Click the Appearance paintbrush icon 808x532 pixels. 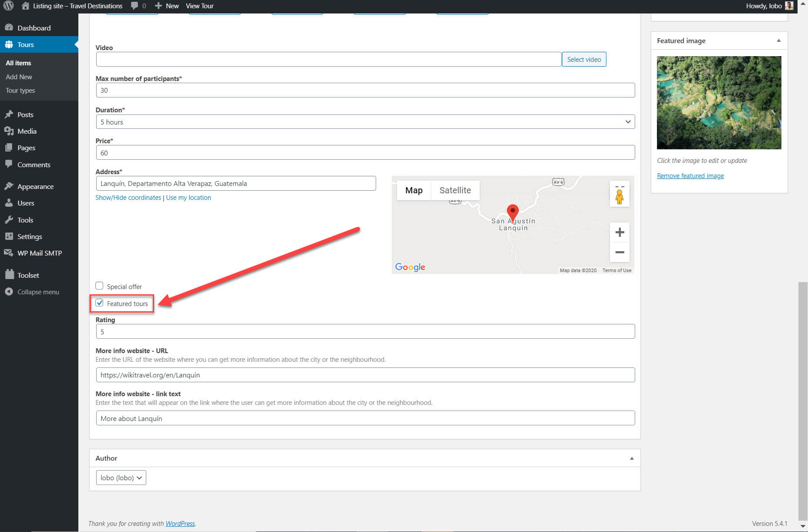pyautogui.click(x=9, y=186)
